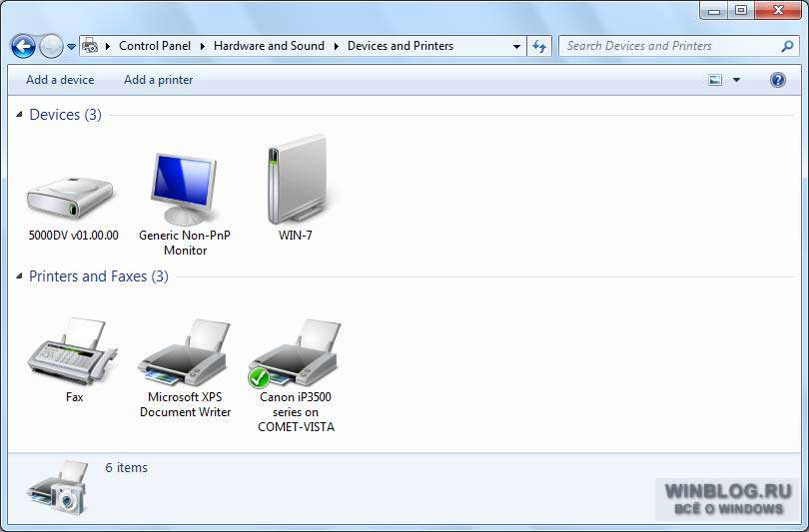This screenshot has width=809, height=532.
Task: Click the Microsoft XPS Document Writer label
Action: (x=185, y=404)
